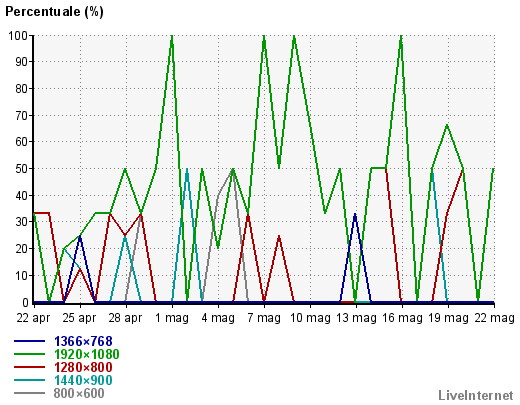Click the gray 800×600 legend line
The image size is (520, 405).
point(29,393)
